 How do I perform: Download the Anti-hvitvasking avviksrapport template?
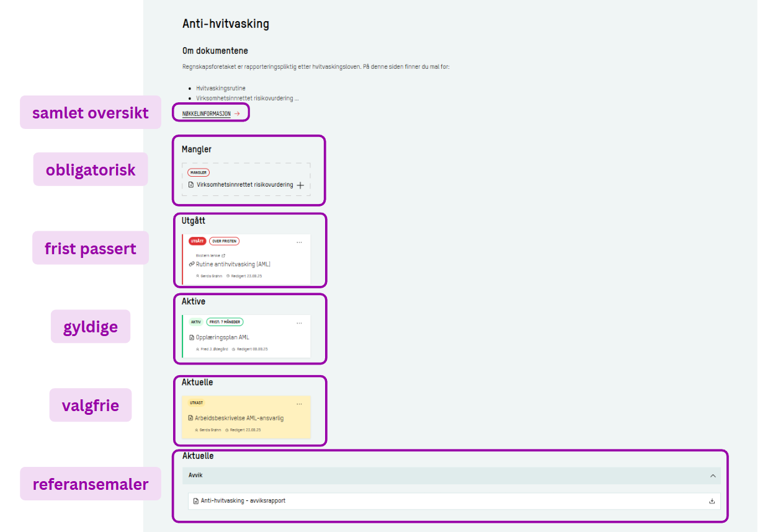tap(712, 501)
